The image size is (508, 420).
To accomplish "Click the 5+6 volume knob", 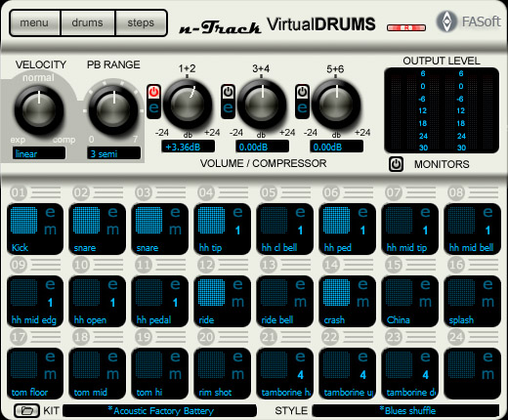I will [x=336, y=105].
